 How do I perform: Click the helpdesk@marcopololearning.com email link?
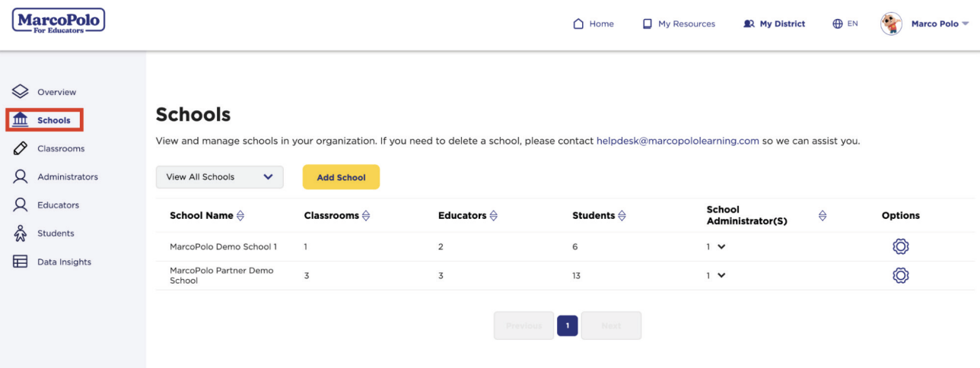click(678, 141)
